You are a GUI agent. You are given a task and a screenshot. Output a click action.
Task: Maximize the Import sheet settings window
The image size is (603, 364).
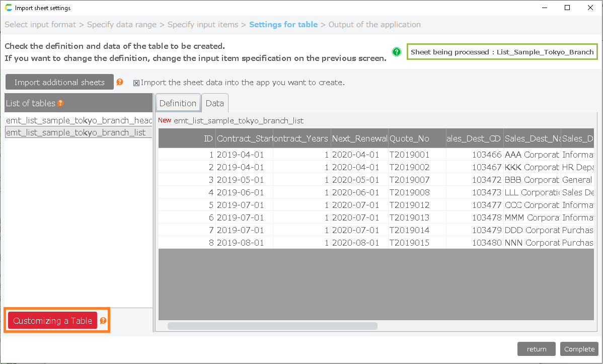click(567, 8)
